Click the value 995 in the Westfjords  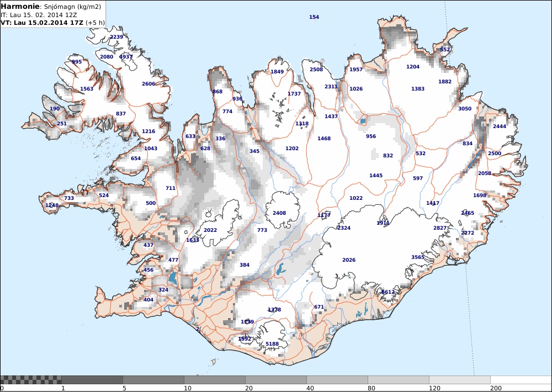77,62
